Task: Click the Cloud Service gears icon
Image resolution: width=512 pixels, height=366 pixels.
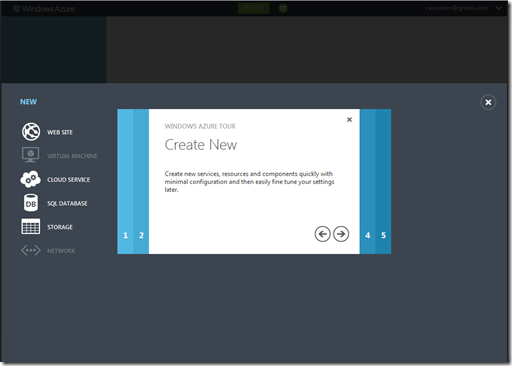Action: coord(30,179)
